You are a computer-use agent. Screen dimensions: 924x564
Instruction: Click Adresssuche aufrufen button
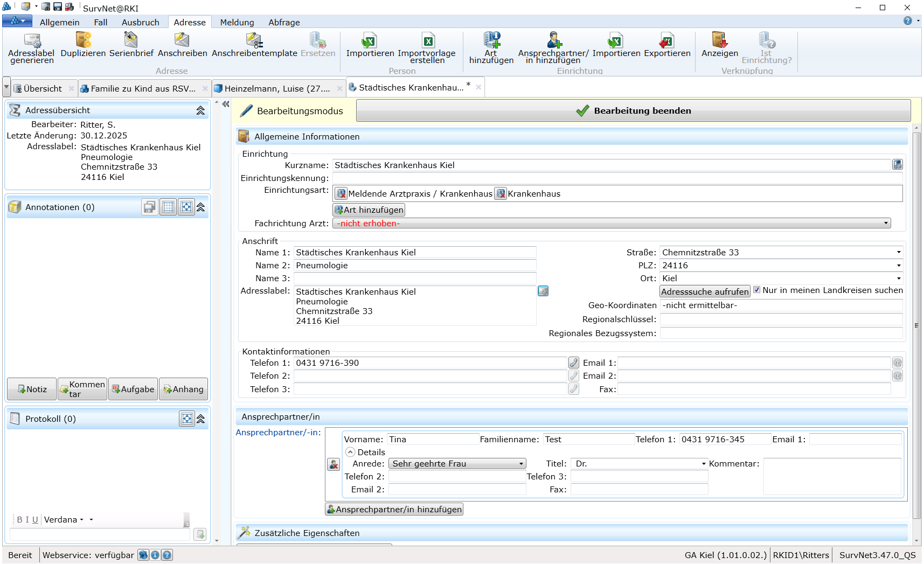coord(704,291)
